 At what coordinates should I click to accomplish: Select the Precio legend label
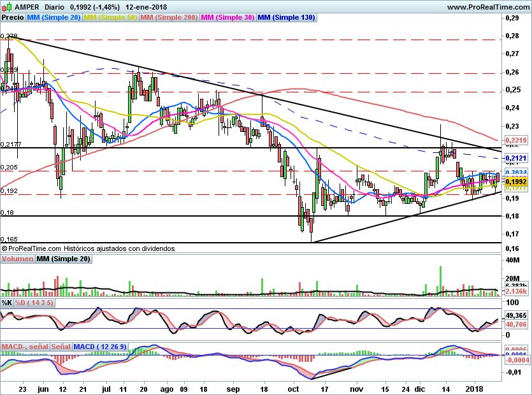click(12, 18)
